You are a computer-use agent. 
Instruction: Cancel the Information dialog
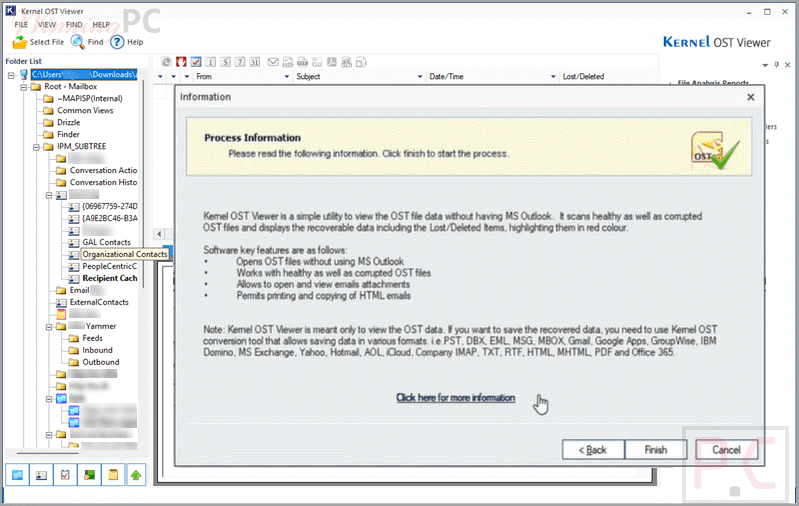[726, 449]
